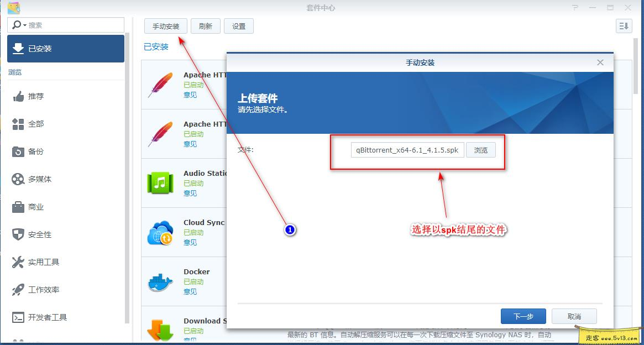Click the sort order icon above the dialog
Image resolution: width=644 pixels, height=345 pixels.
coord(624,25)
